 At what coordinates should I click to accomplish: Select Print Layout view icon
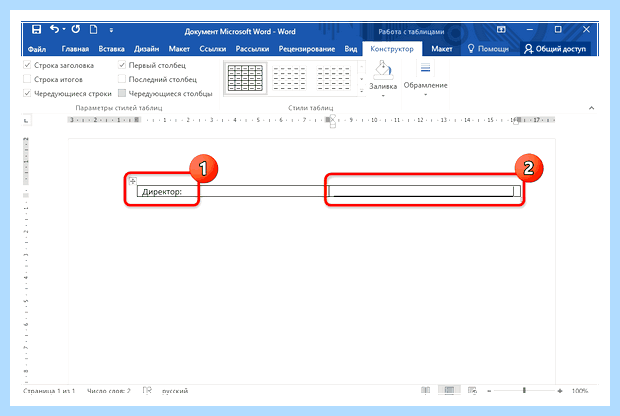[x=449, y=390]
